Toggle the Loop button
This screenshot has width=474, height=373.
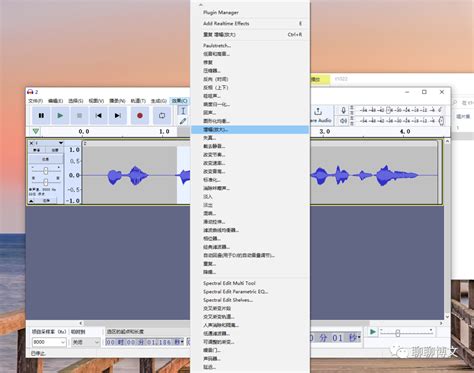(x=162, y=116)
